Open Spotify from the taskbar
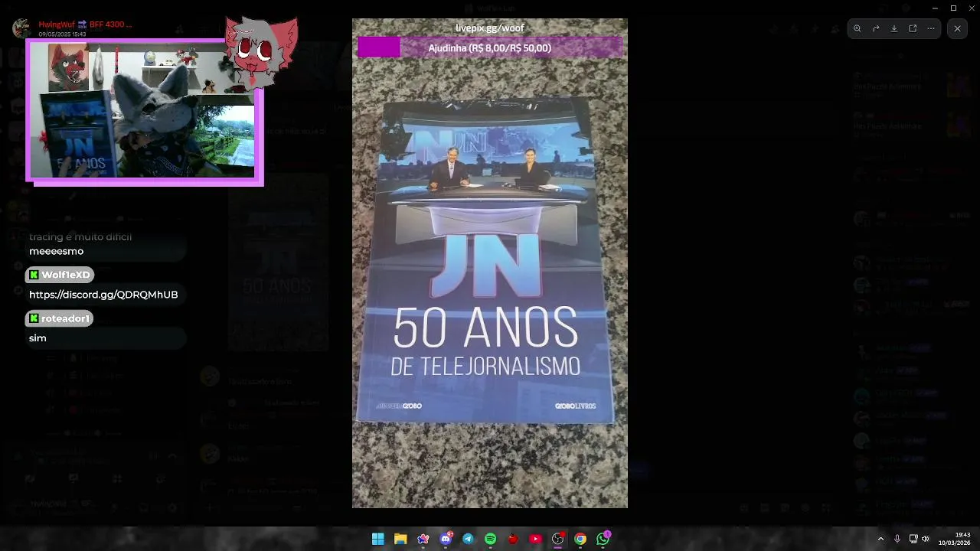The image size is (980, 551). pos(491,539)
